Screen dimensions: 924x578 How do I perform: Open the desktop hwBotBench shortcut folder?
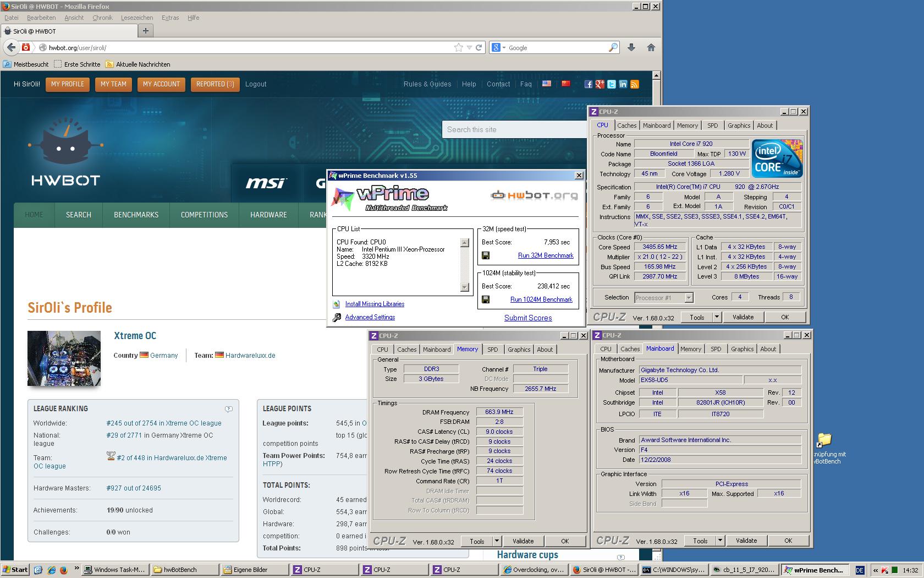[x=824, y=440]
